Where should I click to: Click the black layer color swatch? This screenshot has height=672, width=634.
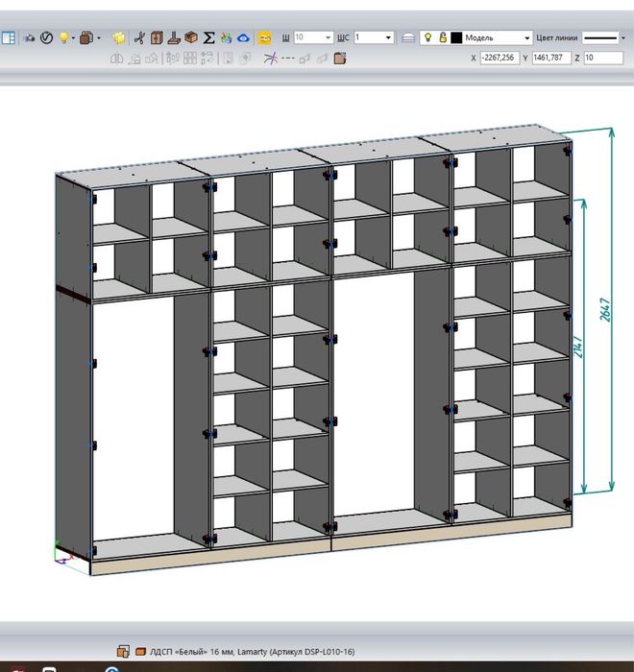(456, 37)
